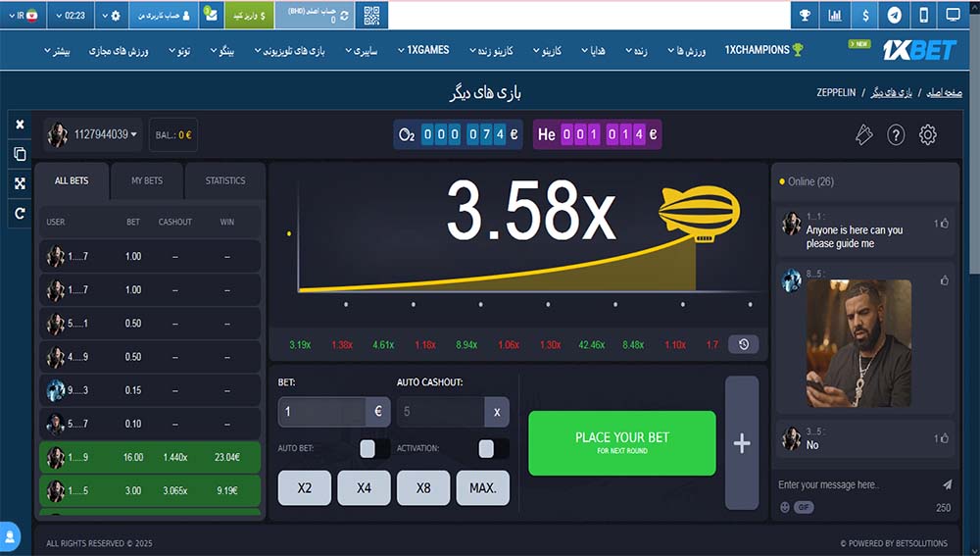This screenshot has width=980, height=556.
Task: Click the copy/duplicate window icon in sidebar
Action: click(x=20, y=154)
